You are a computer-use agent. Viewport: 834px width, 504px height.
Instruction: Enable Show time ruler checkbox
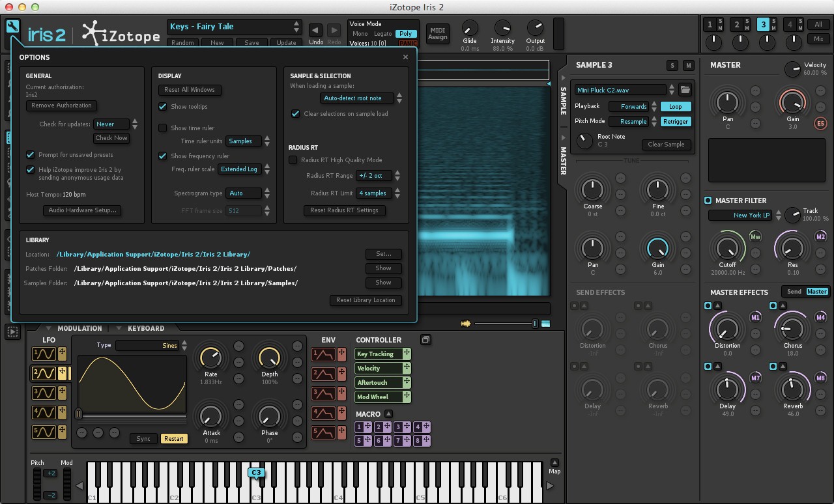coord(163,128)
